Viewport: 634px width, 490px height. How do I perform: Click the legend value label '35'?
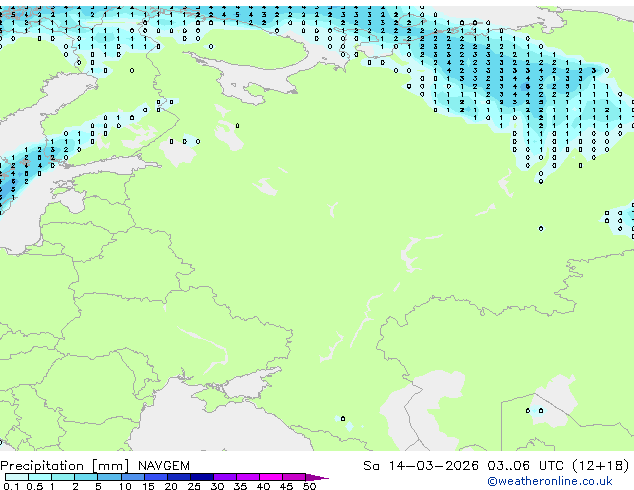[x=240, y=486]
